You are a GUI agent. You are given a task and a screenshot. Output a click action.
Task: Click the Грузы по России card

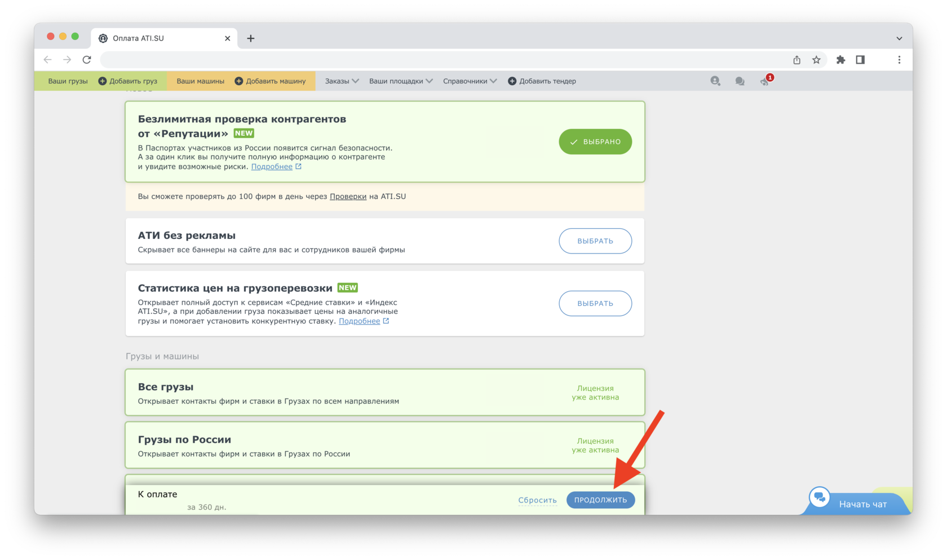[385, 445]
